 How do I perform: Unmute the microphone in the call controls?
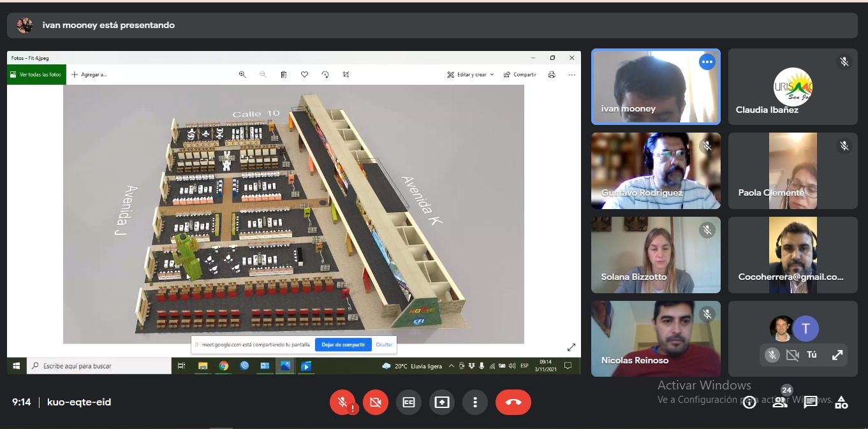point(342,402)
